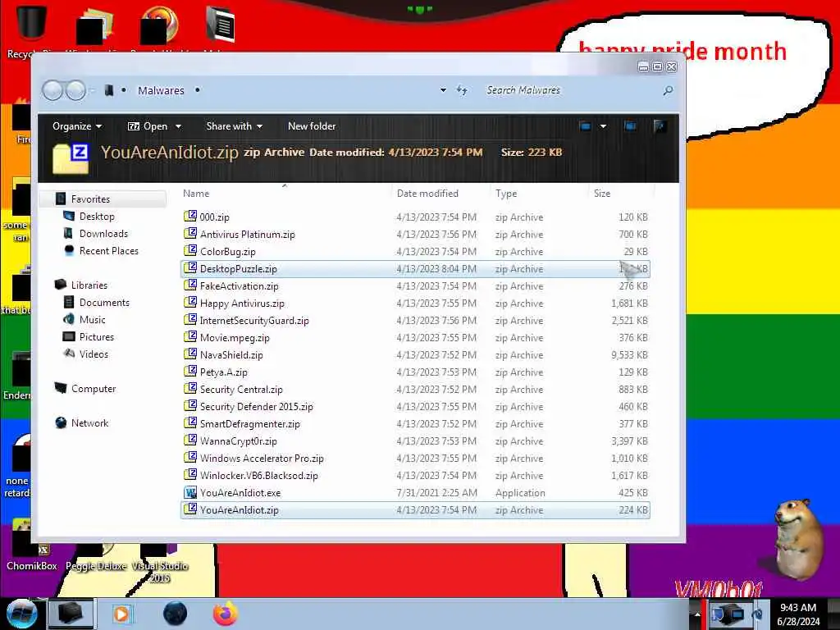This screenshot has height=630, width=840.
Task: Select Windows Accelerator Pro.zip file
Action: (x=415, y=458)
